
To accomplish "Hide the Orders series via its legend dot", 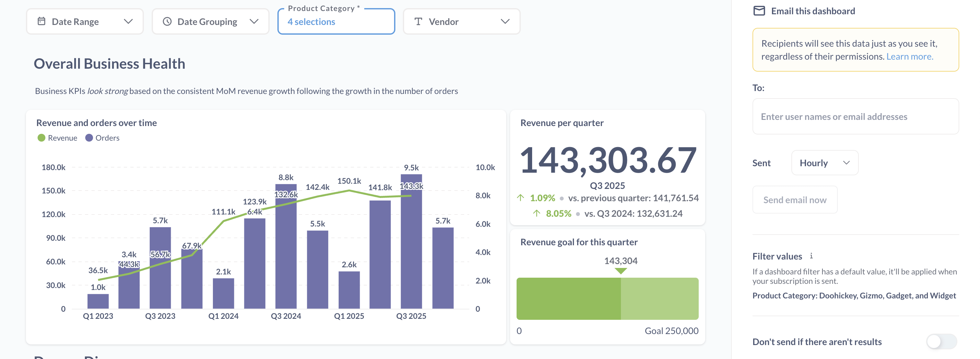I will click(89, 138).
